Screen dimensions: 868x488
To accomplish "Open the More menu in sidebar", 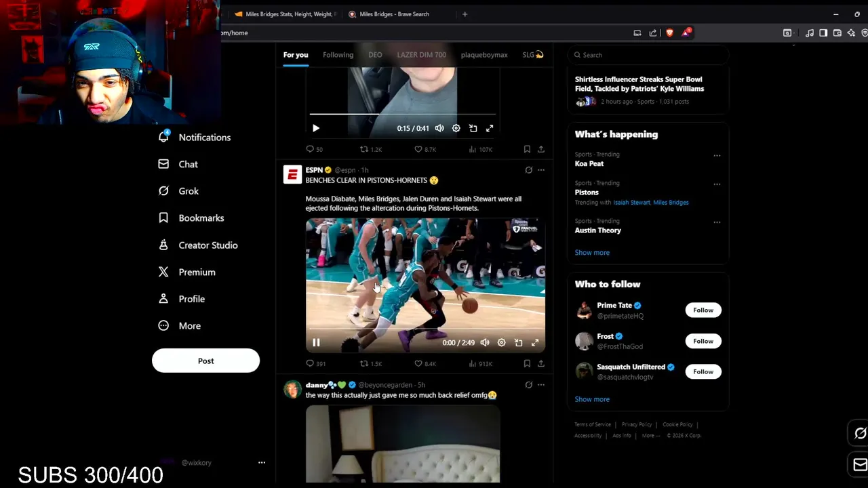I will 179,325.
